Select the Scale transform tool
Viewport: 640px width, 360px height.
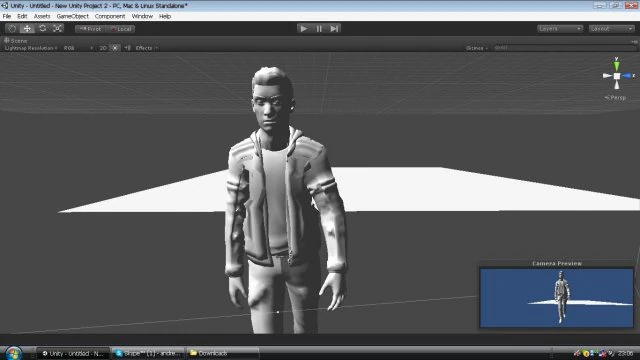(58, 29)
